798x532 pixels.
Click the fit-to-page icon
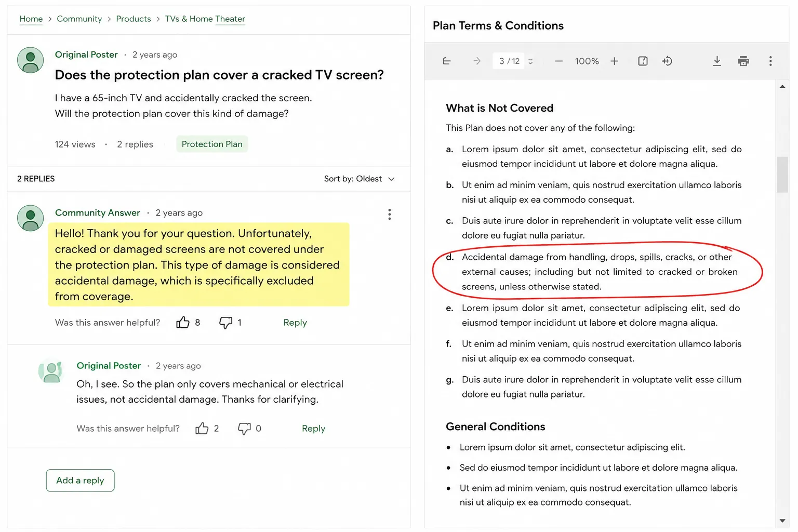(643, 61)
